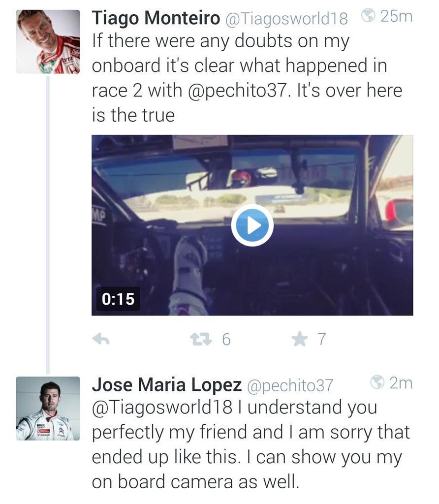View the retweet count of 6

(226, 339)
